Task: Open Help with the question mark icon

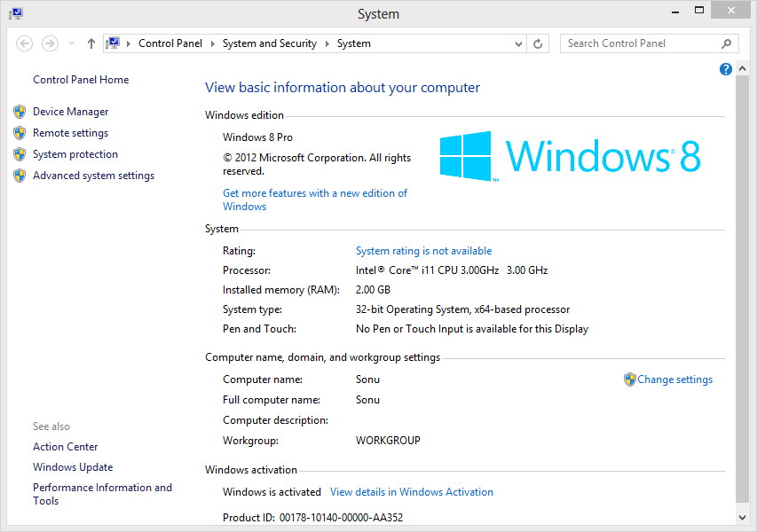Action: click(x=725, y=69)
